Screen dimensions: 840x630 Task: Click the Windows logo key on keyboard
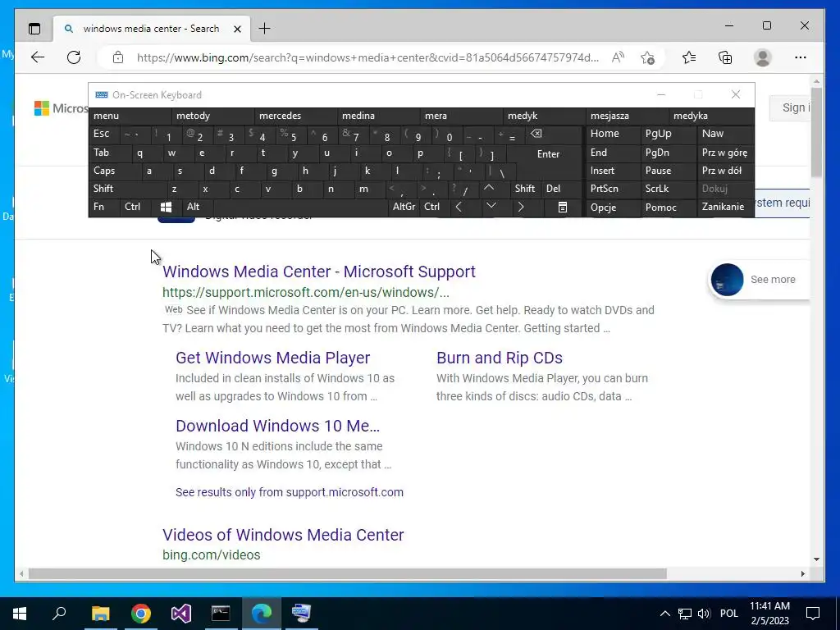coord(166,207)
